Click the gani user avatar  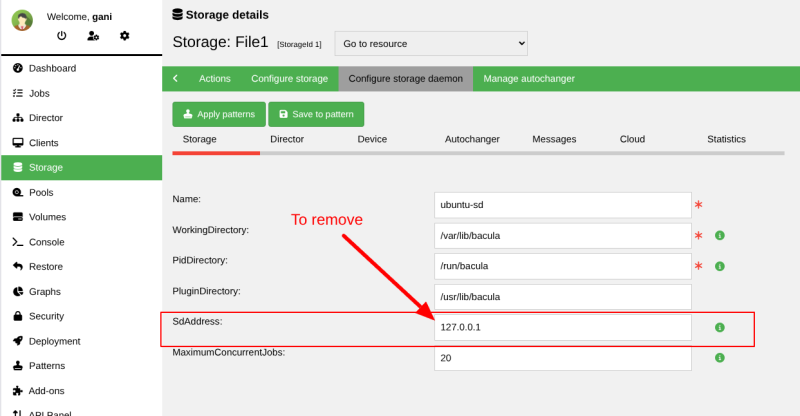(22, 21)
